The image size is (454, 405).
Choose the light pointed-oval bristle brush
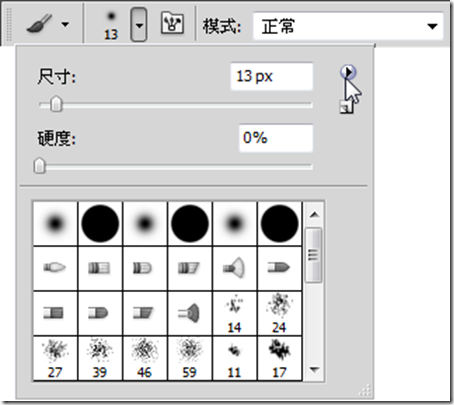click(x=55, y=268)
